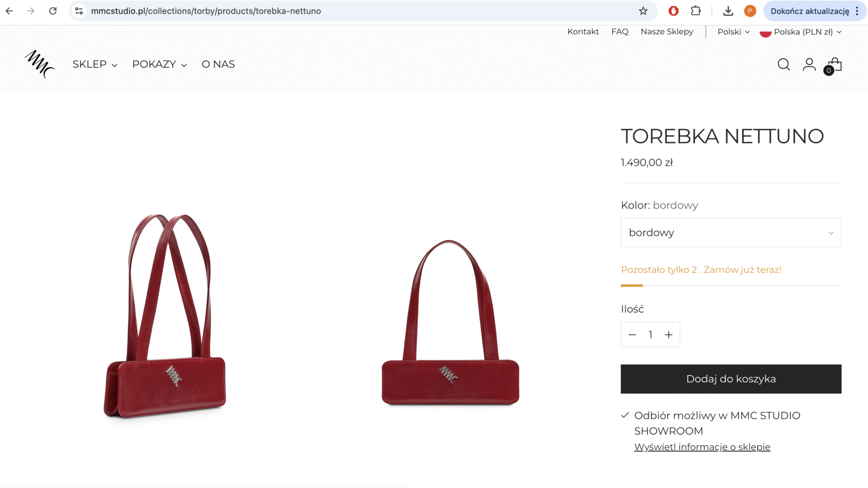
Task: Click the browser back arrow
Action: [9, 11]
